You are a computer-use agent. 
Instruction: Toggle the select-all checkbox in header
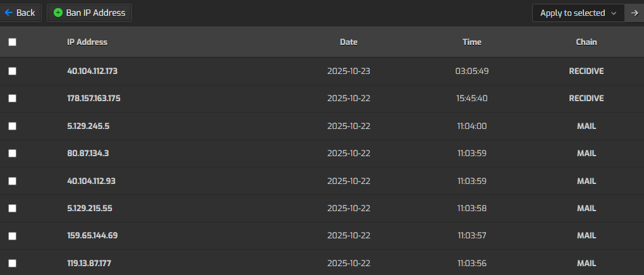coord(12,42)
